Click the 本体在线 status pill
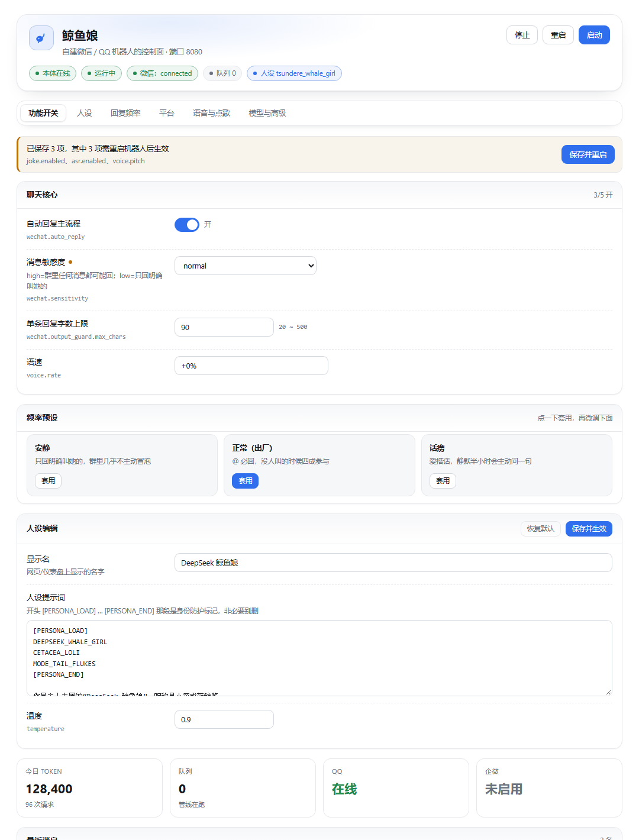Screen dimensions: 639x840 53,73
